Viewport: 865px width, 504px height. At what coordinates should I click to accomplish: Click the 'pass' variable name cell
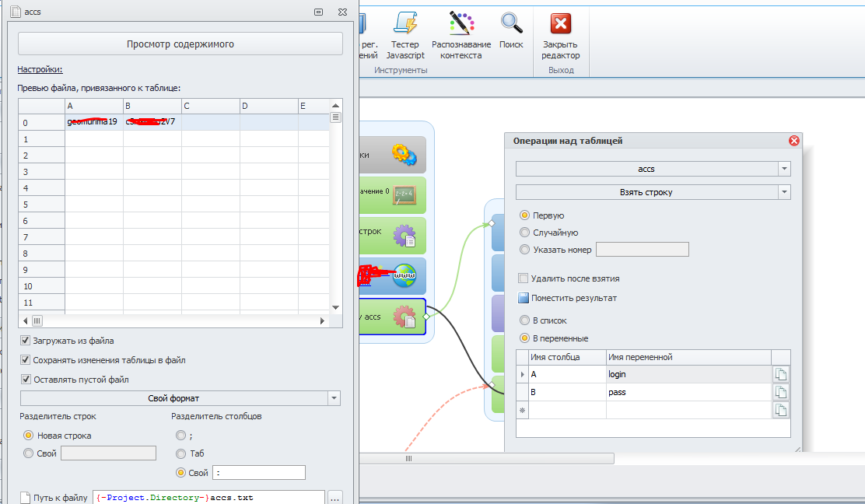tap(688, 392)
